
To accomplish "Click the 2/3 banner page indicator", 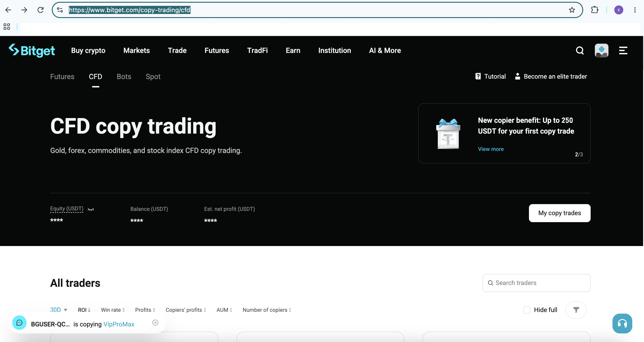I will pyautogui.click(x=579, y=155).
